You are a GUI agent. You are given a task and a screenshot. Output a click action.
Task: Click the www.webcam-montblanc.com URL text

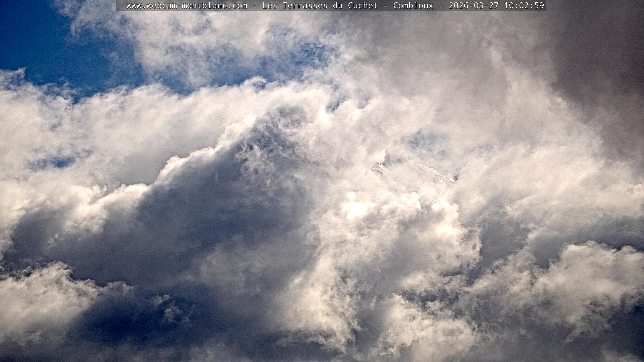pyautogui.click(x=187, y=6)
